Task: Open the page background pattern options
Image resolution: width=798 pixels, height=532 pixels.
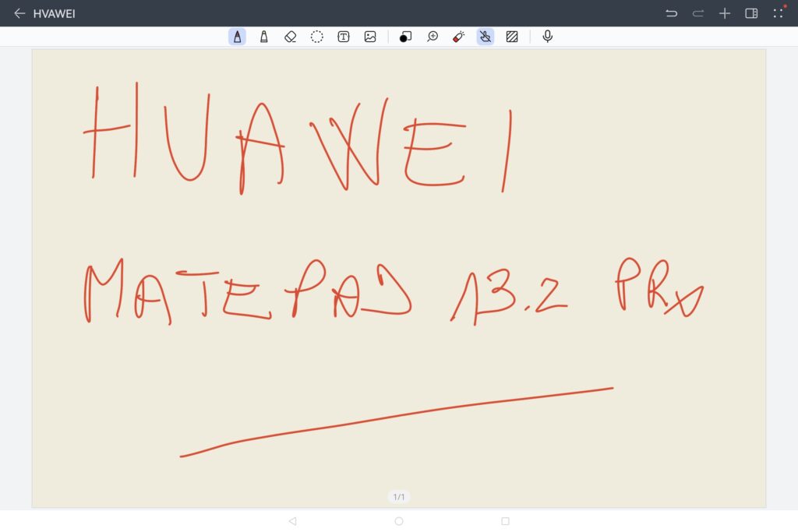Action: (512, 37)
